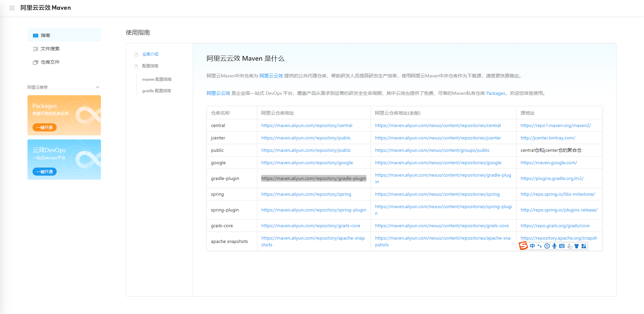The height and width of the screenshot is (314, 644).
Task: Open the Packages link in the description
Action: (x=496, y=93)
